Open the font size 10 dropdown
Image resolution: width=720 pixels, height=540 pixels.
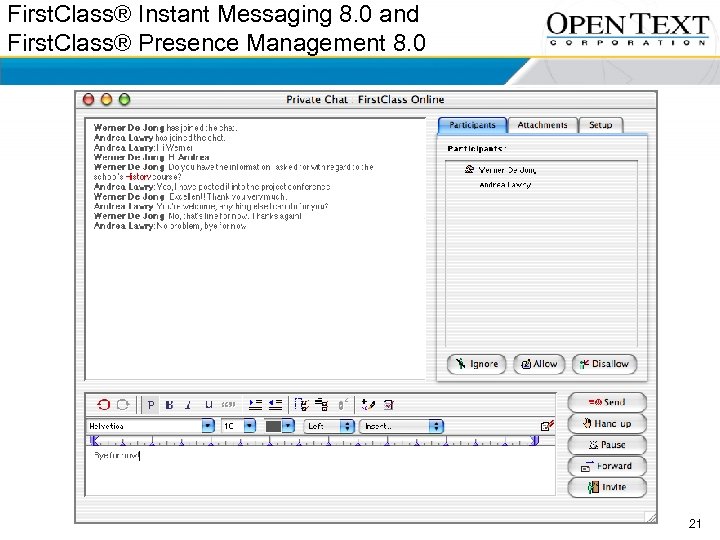point(249,426)
